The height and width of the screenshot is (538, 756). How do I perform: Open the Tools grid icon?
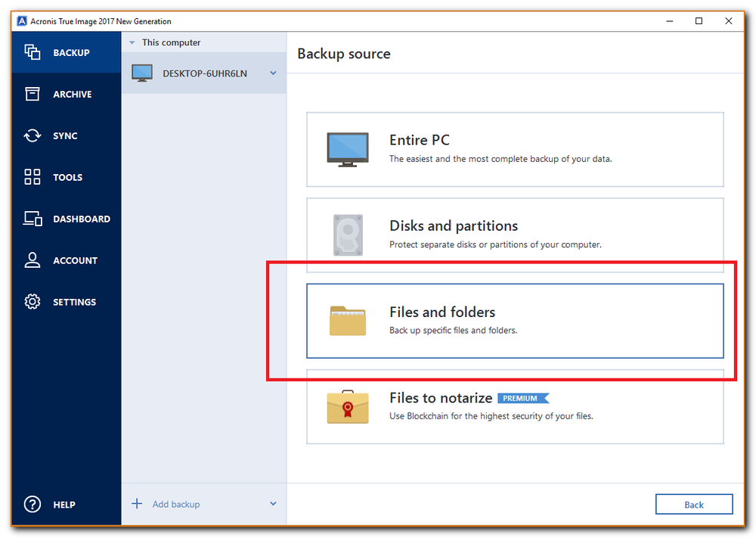point(32,177)
